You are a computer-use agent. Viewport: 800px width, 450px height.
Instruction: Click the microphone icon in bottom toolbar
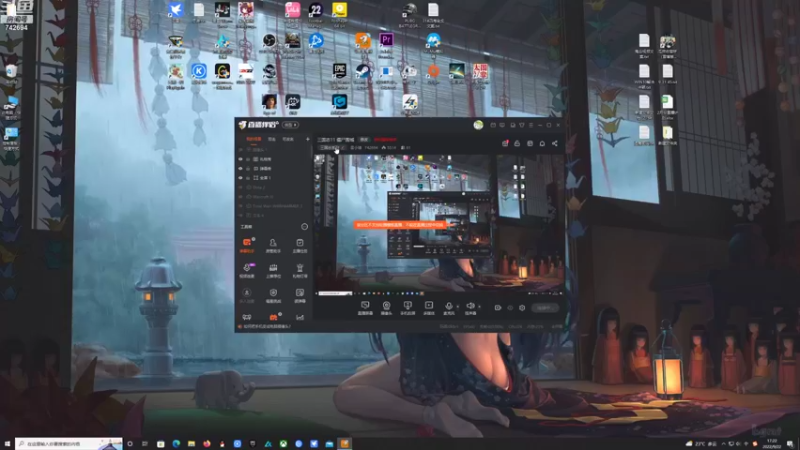448,307
